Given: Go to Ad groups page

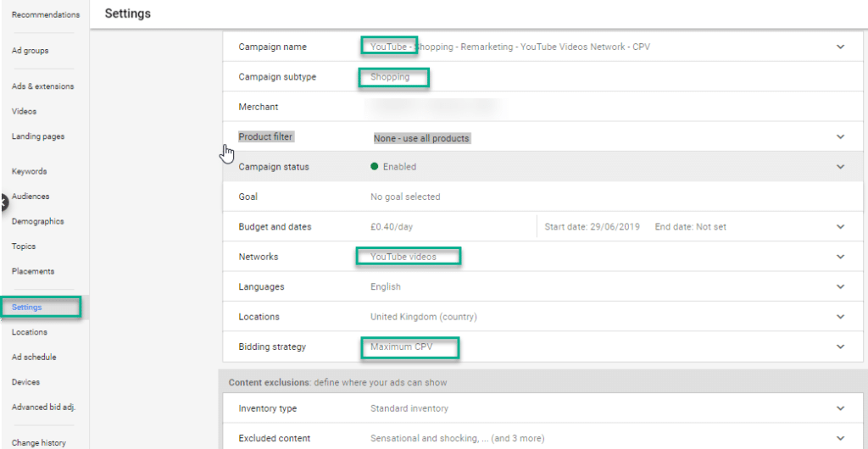Looking at the screenshot, I should (x=30, y=51).
